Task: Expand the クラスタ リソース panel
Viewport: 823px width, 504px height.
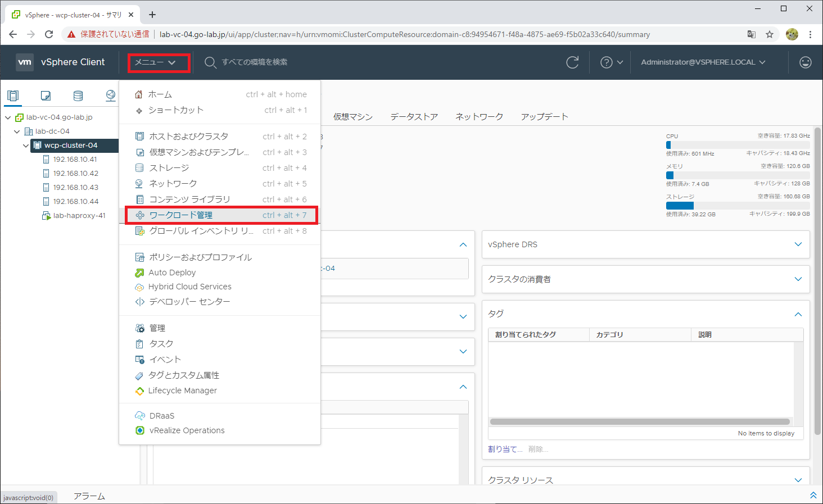Action: (x=798, y=480)
